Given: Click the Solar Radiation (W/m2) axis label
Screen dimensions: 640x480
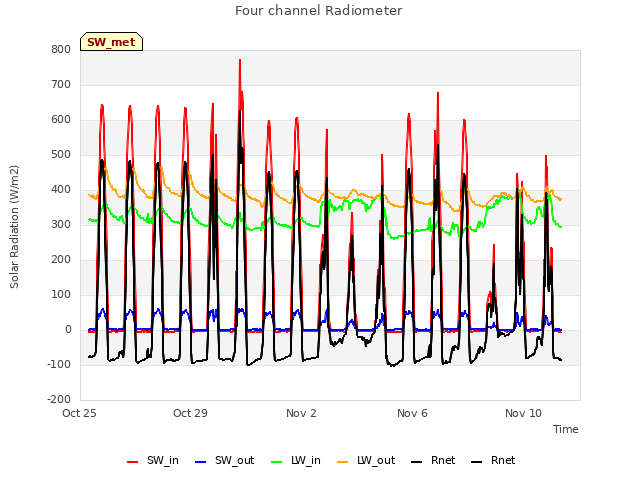Looking at the screenshot, I should 14,227.
